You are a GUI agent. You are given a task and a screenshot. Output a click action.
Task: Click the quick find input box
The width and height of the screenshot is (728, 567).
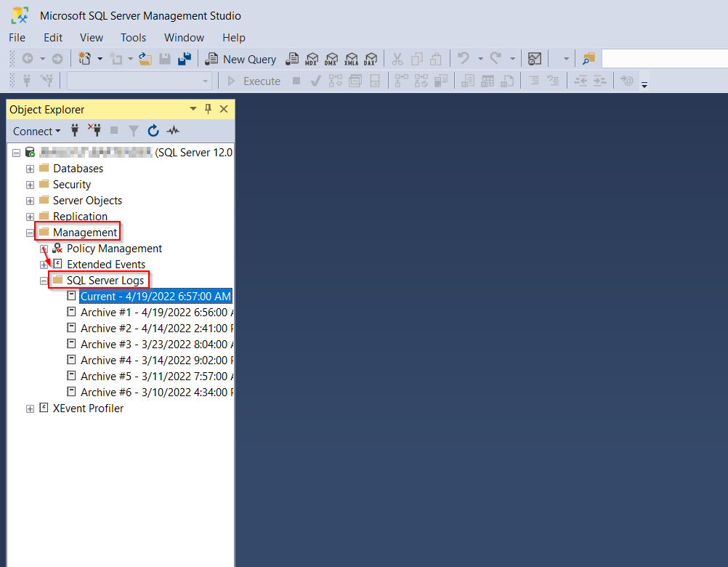(665, 59)
